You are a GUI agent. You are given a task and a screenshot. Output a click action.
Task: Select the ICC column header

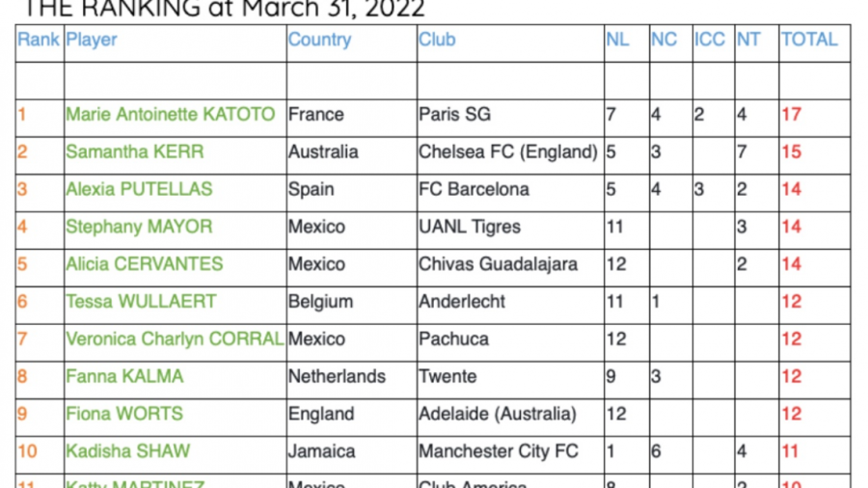[709, 40]
